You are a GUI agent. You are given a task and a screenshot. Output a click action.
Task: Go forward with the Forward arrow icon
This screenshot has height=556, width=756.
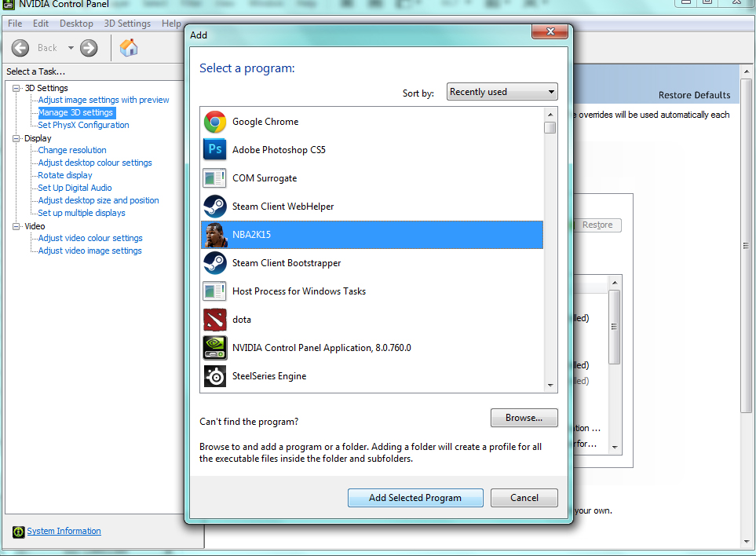[89, 48]
